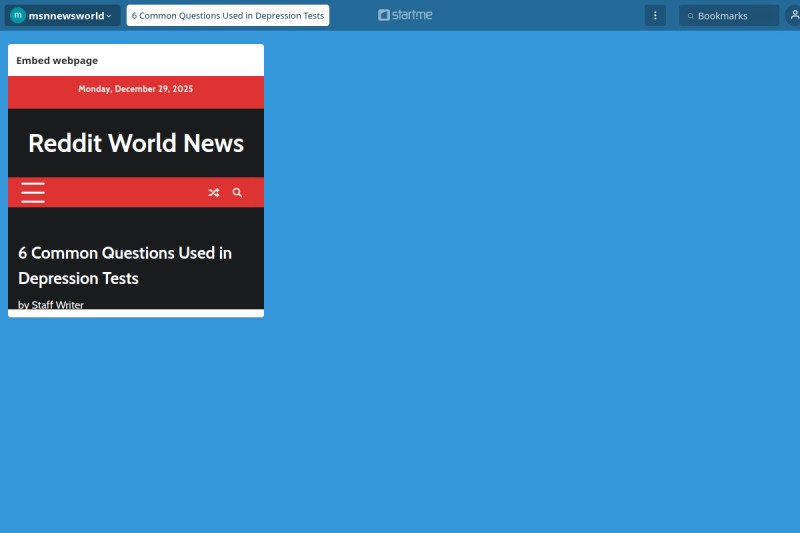Click the teal msnnewsworld avatar icon
The image size is (800, 533).
(18, 15)
